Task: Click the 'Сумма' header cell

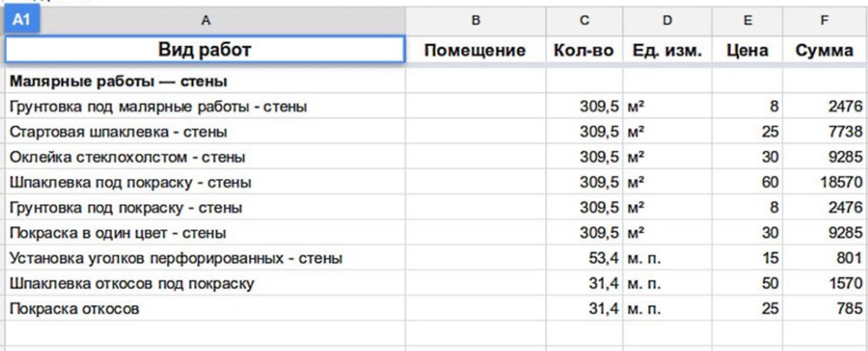Action: point(824,50)
